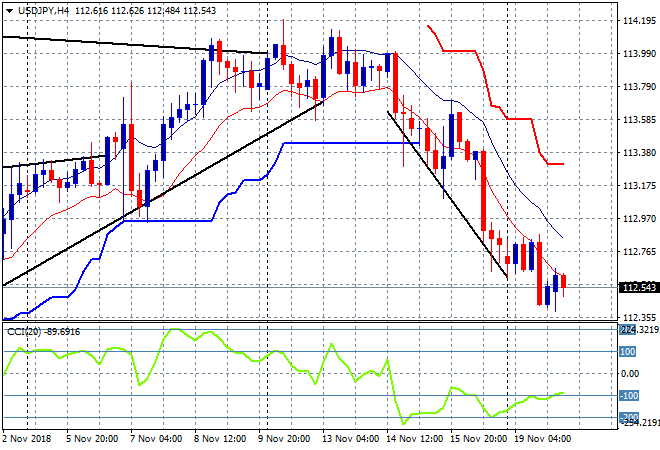The image size is (660, 450).
Task: Select the 7 Nov 04:00 time label
Action: pos(156,439)
